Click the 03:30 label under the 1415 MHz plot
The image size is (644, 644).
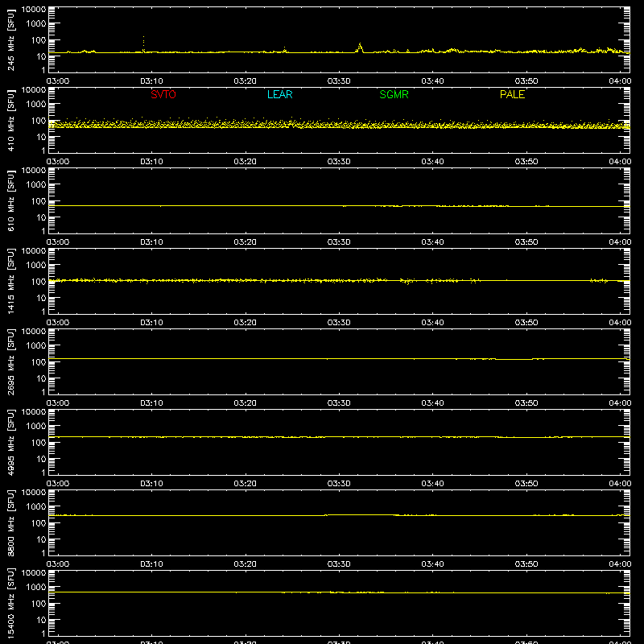pos(339,323)
